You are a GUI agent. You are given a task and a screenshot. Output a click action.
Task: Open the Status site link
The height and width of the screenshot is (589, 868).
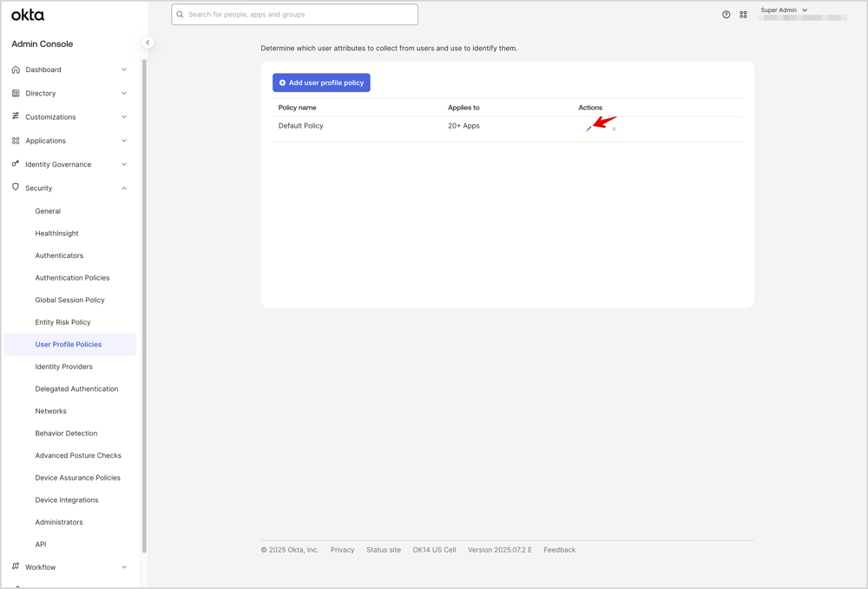(384, 550)
